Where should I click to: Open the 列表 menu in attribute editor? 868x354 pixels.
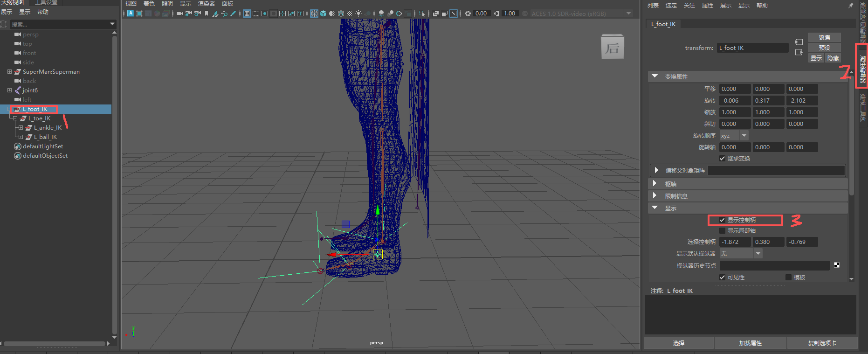pos(653,6)
